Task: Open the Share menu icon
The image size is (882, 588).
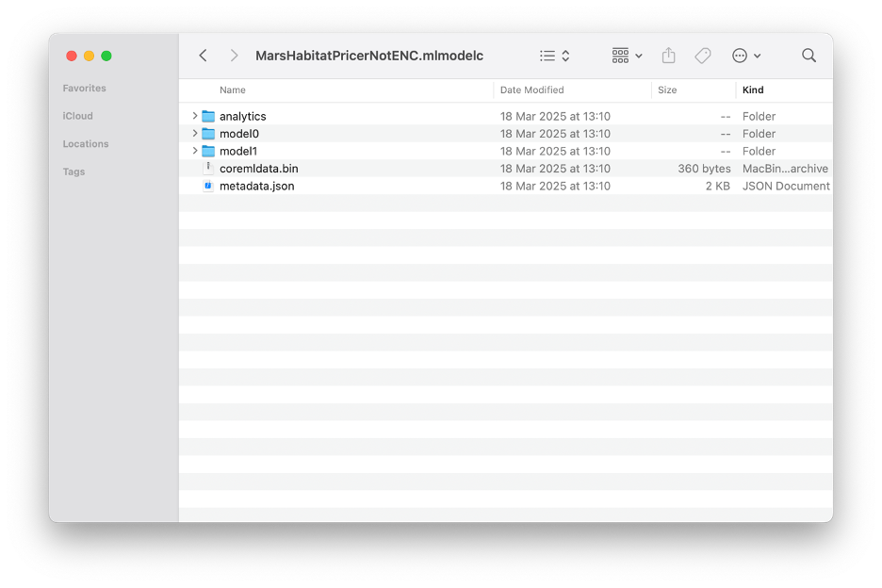Action: [x=668, y=56]
